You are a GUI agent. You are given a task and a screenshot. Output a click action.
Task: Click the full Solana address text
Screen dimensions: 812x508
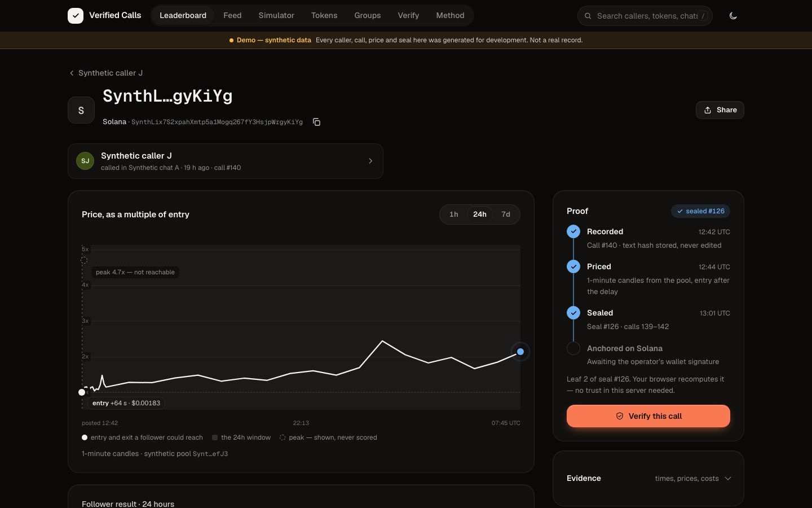(217, 122)
